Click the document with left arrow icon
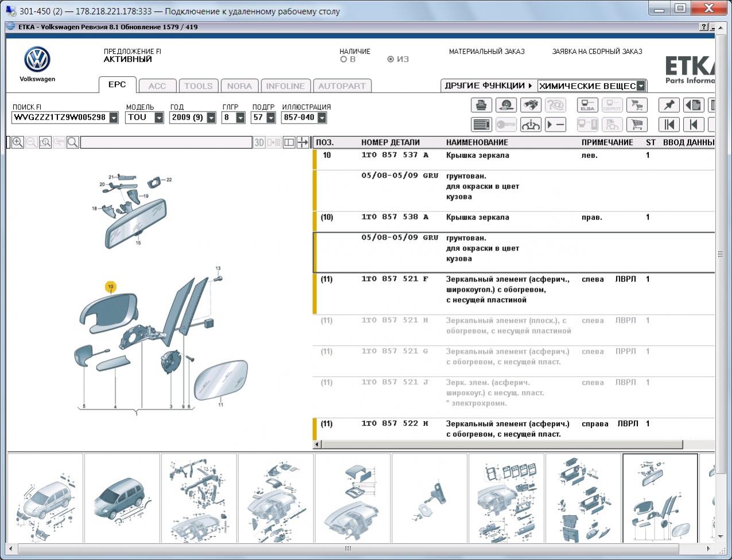Image resolution: width=732 pixels, height=560 pixels. (x=694, y=105)
